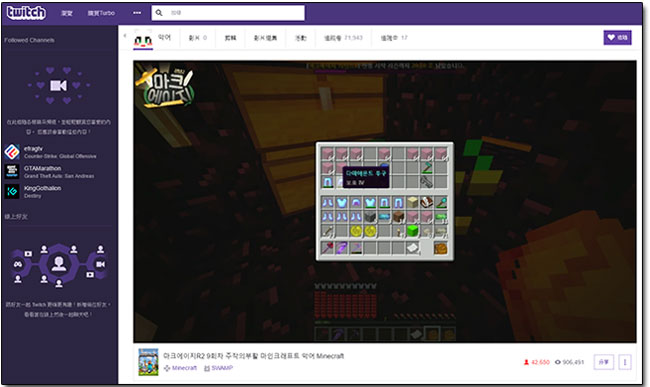Click the camera icon surrounded by hearts
This screenshot has height=387, width=650.
point(58,85)
